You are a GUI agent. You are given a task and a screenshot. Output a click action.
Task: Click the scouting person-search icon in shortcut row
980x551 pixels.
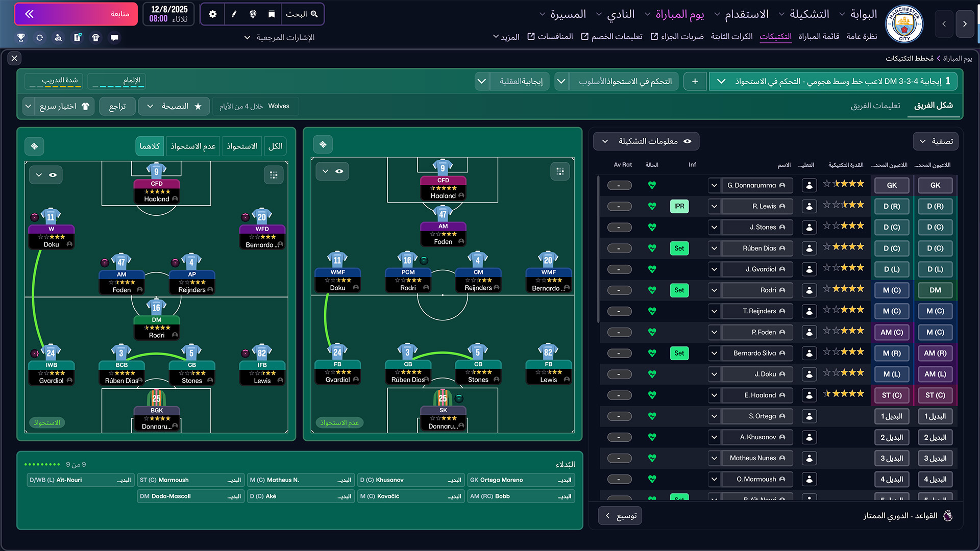(58, 38)
